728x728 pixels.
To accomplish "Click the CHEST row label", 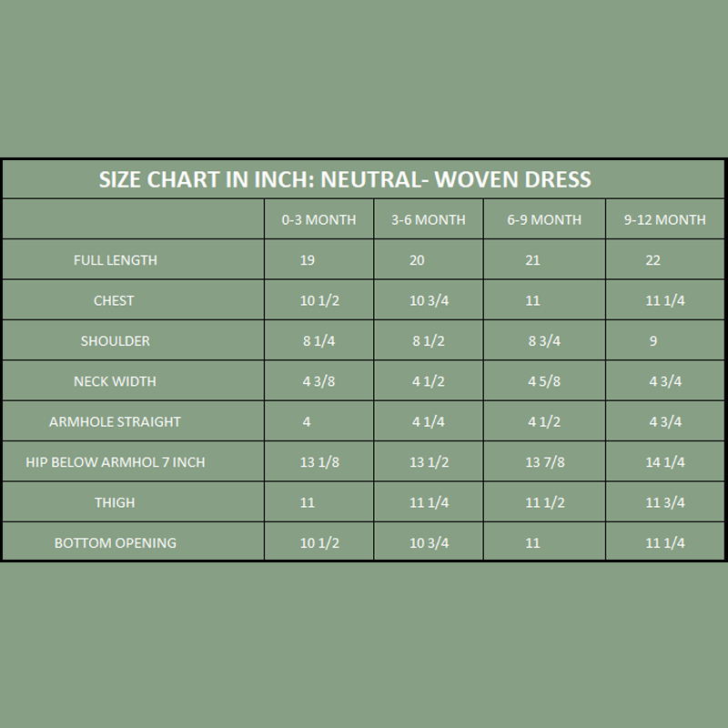I will [114, 300].
